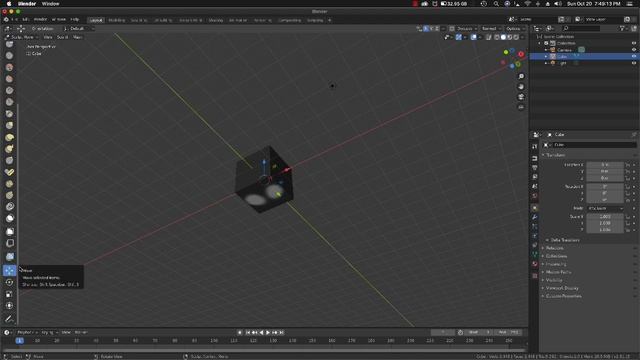Select the Transform tool in the left toolbar
The image size is (640, 360).
coord(9,306)
